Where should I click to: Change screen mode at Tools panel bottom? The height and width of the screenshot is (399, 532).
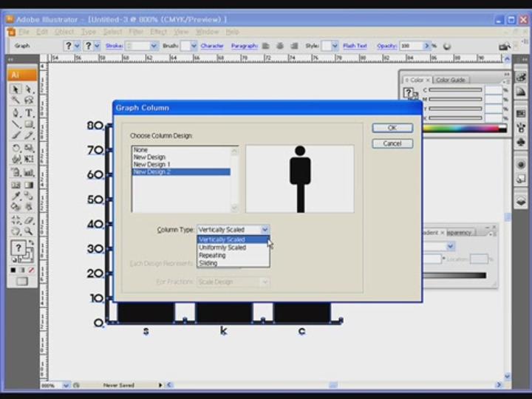(22, 282)
